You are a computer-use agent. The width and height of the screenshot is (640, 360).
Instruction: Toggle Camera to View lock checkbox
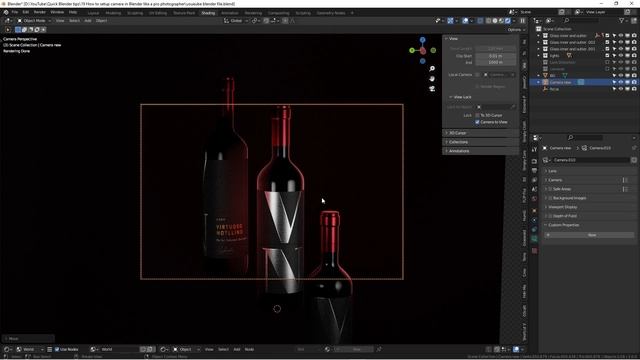tap(477, 122)
